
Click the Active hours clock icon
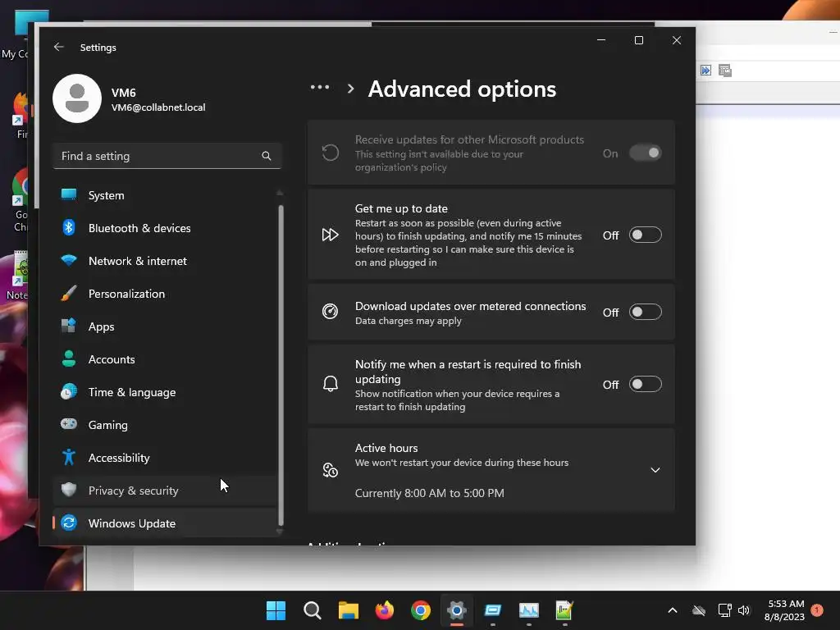[x=330, y=470]
